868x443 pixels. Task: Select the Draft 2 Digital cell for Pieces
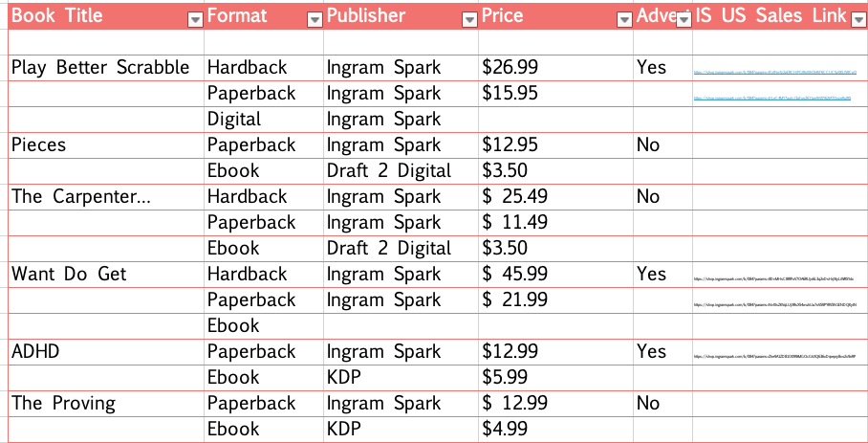click(401, 171)
